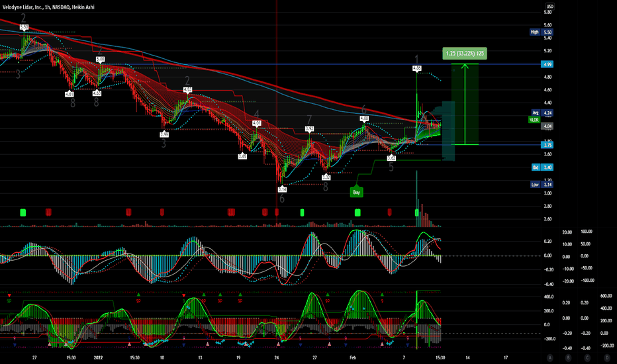Click the A scale button

549,357
